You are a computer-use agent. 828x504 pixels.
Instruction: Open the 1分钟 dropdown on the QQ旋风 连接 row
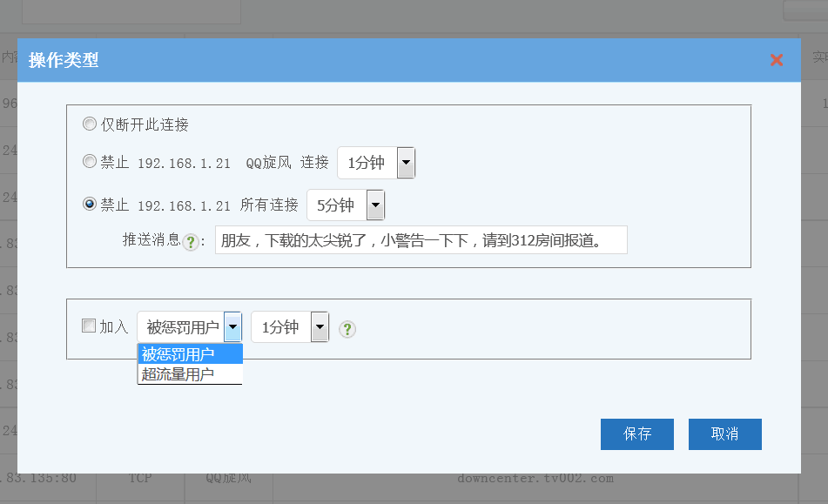tap(405, 163)
